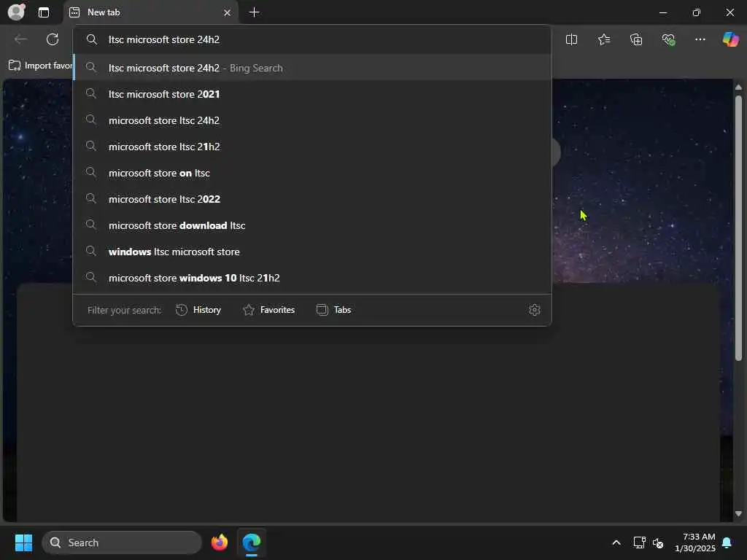Show hidden system tray icons chevron
The height and width of the screenshot is (560, 747).
pos(616,542)
